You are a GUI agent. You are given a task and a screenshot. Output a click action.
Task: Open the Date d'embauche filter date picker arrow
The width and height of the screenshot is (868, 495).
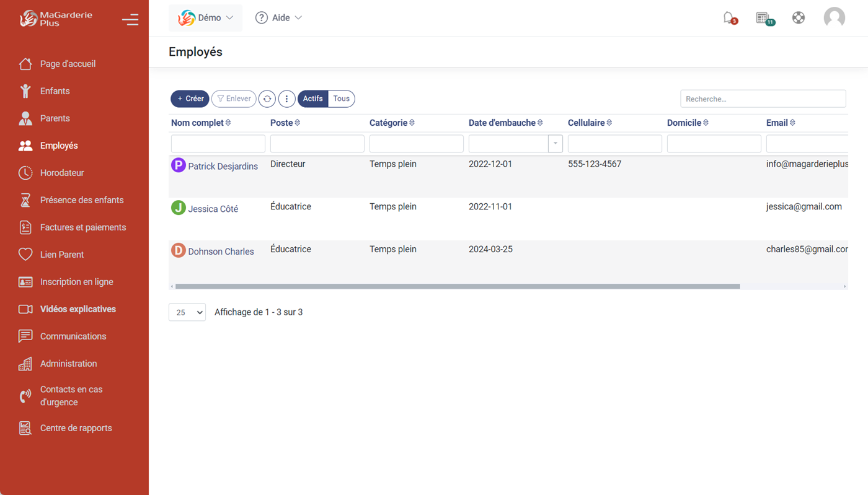coord(556,144)
